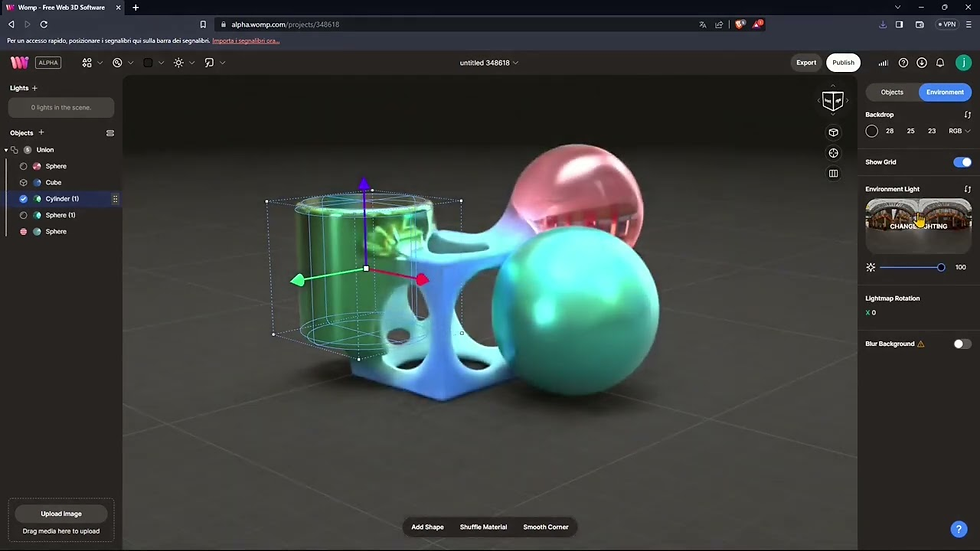Expand the untitled 348618 project name dropdown
This screenshot has height=551, width=980.
pos(489,62)
